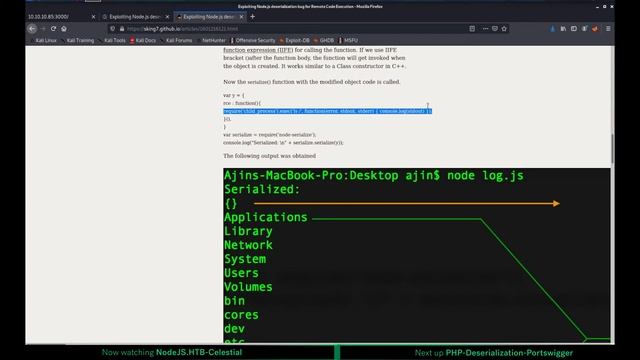Open the Exploit-DB bookmark
Screen dimensions: 640x360
[x=295, y=40]
